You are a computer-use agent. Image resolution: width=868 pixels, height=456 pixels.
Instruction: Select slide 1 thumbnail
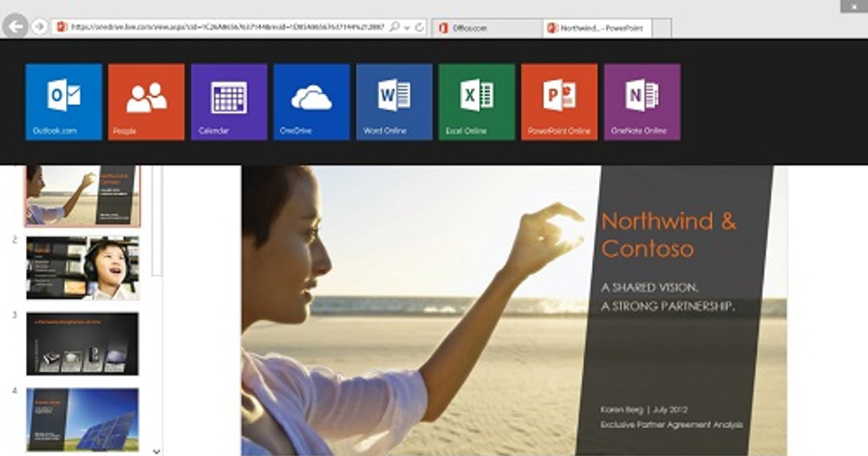pos(82,195)
